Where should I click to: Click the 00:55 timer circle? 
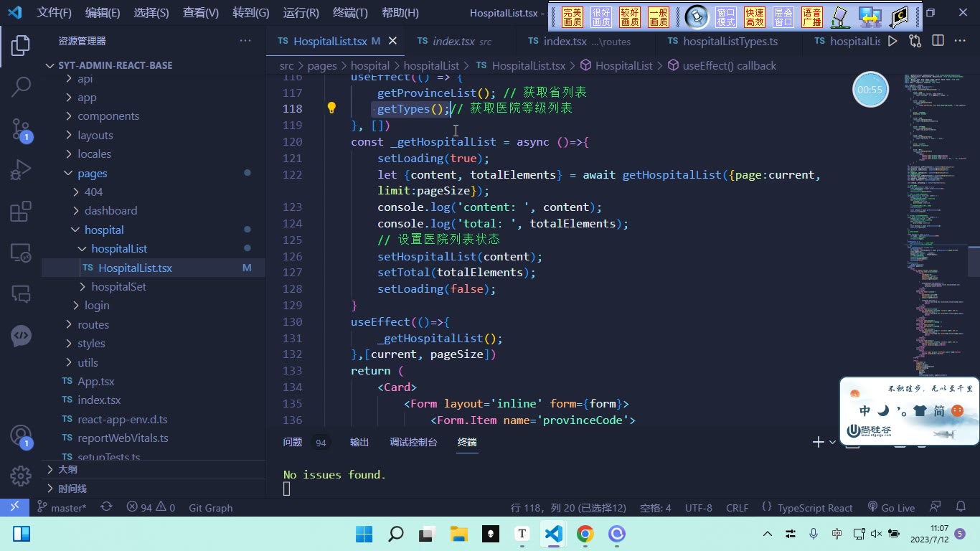pyautogui.click(x=870, y=90)
